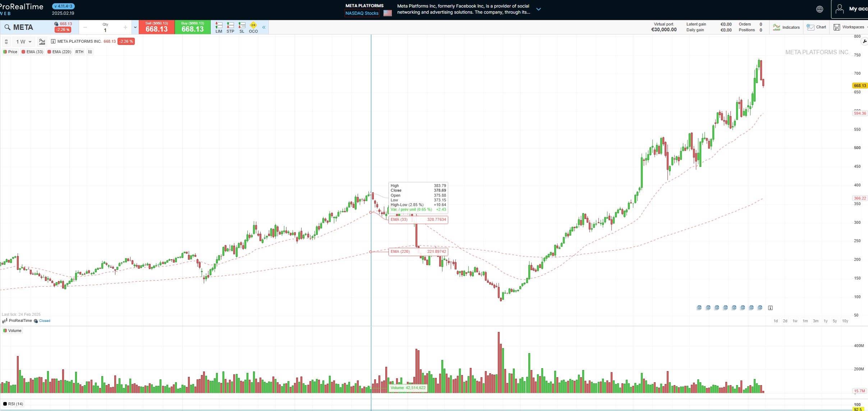Click the info icon beside META PLATFORMS INC.
This screenshot has width=868, height=411.
[53, 41]
